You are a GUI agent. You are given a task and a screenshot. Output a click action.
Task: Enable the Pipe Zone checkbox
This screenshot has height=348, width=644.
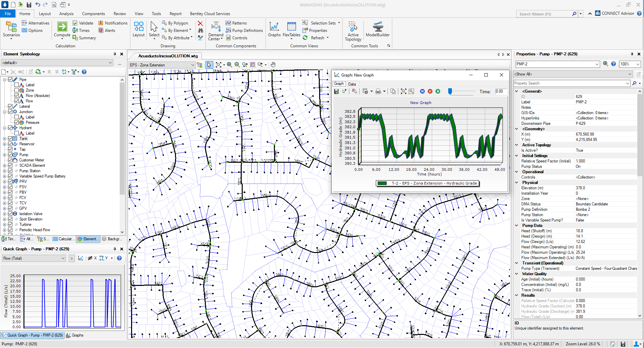(16, 90)
